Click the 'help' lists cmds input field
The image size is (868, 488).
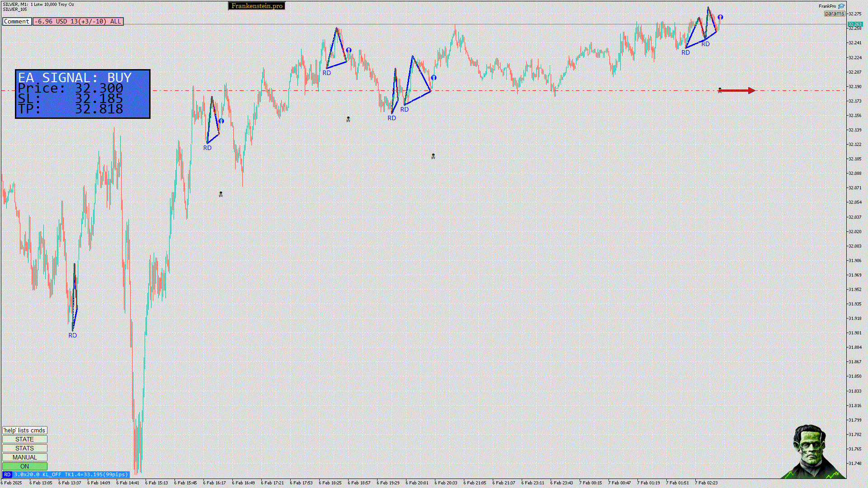[25, 430]
